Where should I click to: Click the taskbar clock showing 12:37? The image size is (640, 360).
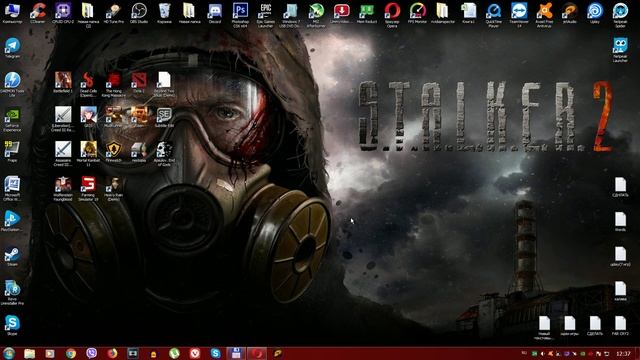pos(623,353)
